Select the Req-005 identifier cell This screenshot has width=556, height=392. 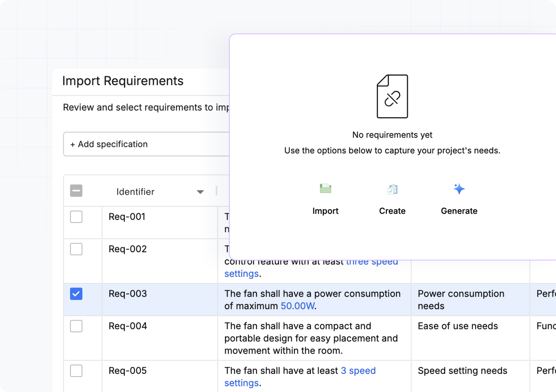(x=160, y=376)
